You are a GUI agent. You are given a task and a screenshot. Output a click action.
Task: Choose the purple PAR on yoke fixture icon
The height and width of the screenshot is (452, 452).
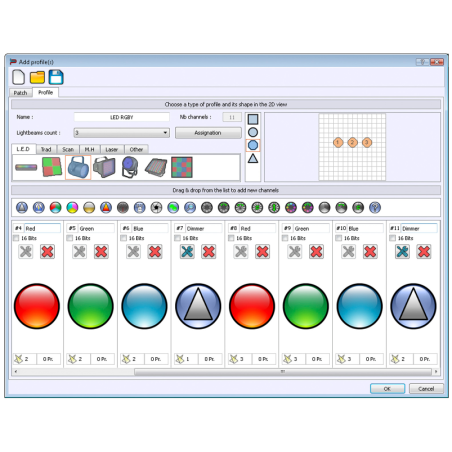point(130,167)
